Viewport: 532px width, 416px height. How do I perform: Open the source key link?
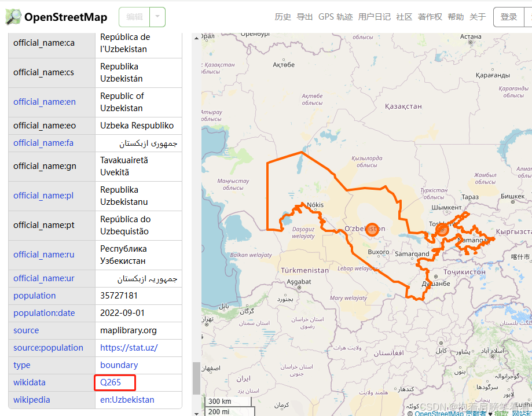click(26, 330)
